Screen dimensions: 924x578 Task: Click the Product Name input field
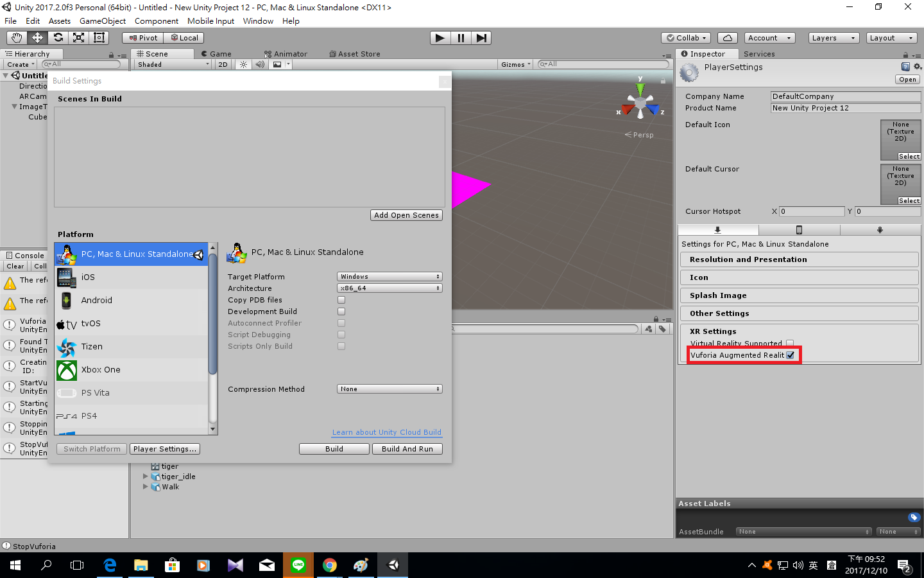point(844,107)
